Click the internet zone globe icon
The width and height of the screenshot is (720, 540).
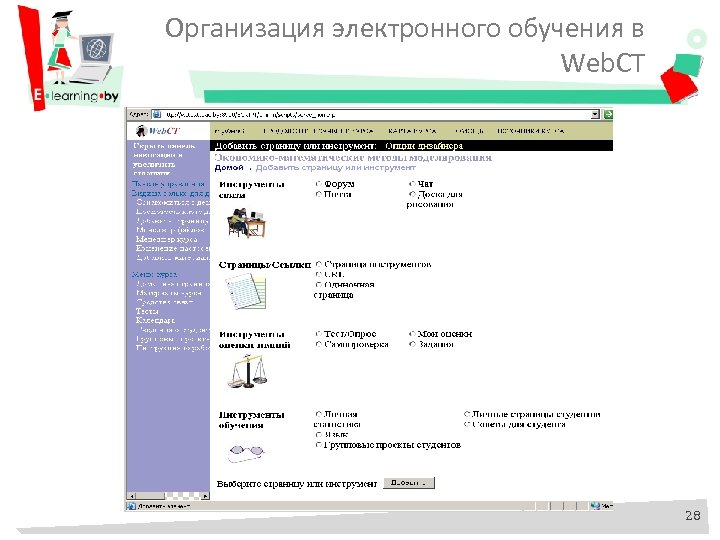click(596, 506)
